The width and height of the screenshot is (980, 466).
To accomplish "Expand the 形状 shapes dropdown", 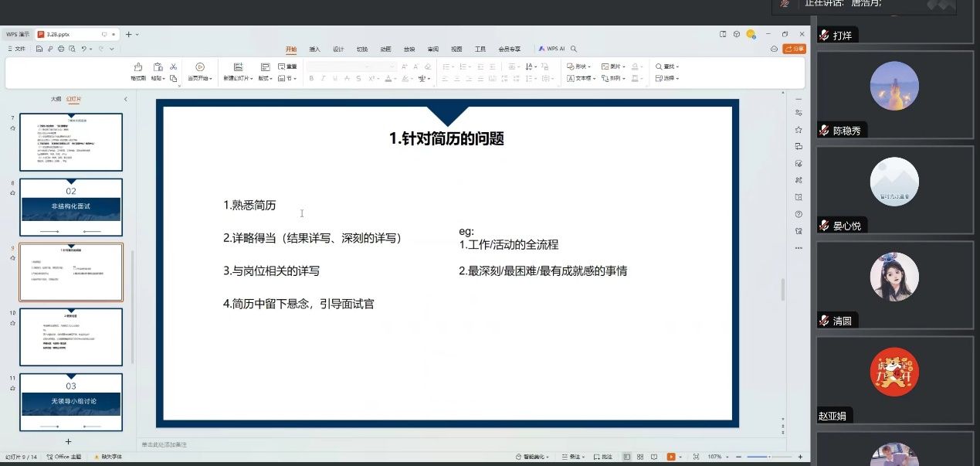I will [579, 66].
